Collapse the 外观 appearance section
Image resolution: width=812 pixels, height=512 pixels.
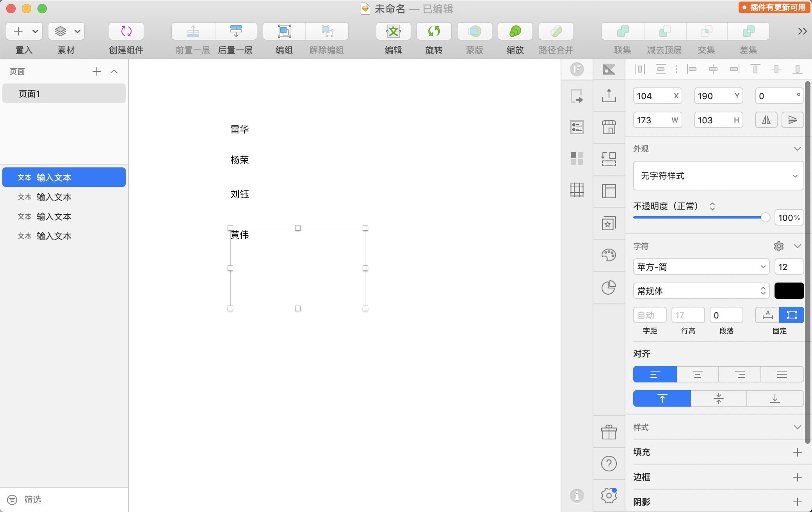tap(798, 149)
